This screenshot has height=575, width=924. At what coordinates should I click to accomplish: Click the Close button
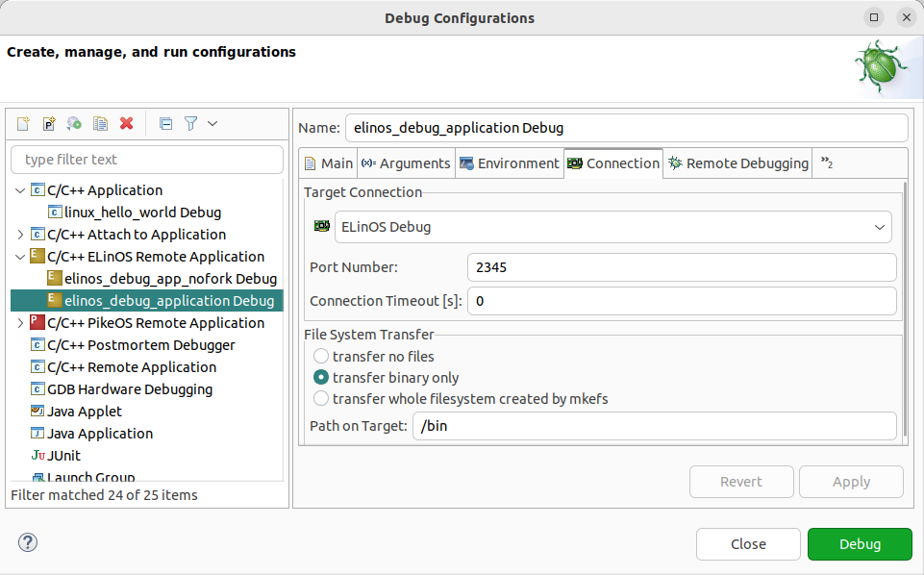(747, 544)
